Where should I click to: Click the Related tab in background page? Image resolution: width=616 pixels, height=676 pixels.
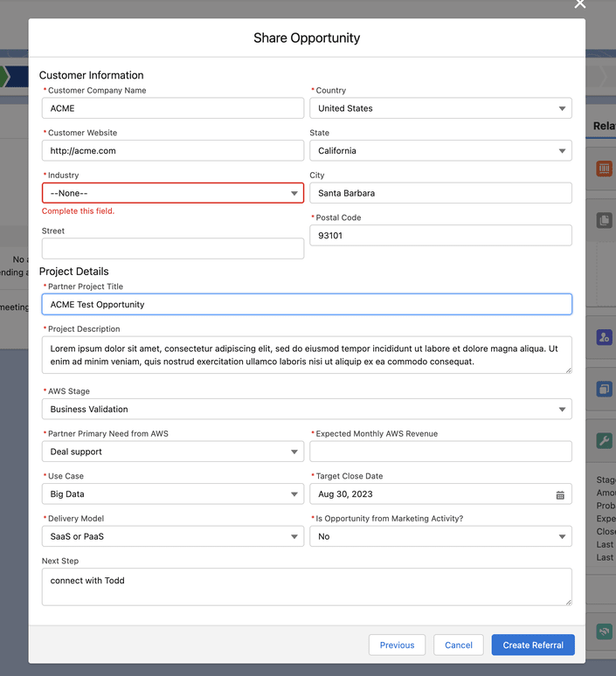pos(604,126)
